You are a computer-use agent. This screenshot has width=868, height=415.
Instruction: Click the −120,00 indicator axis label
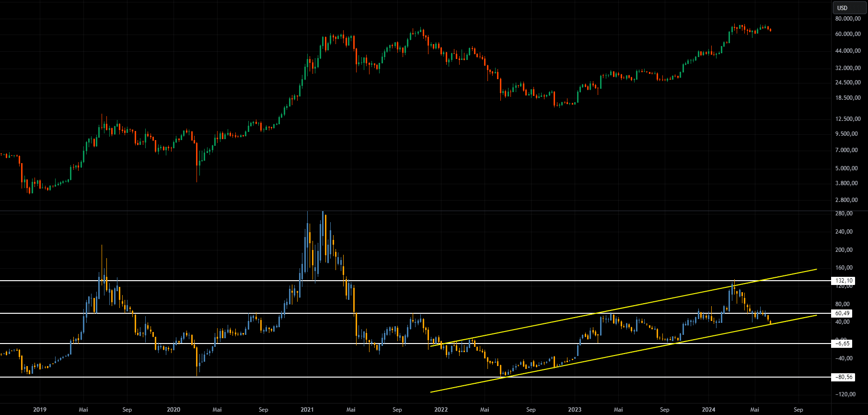[x=845, y=394]
